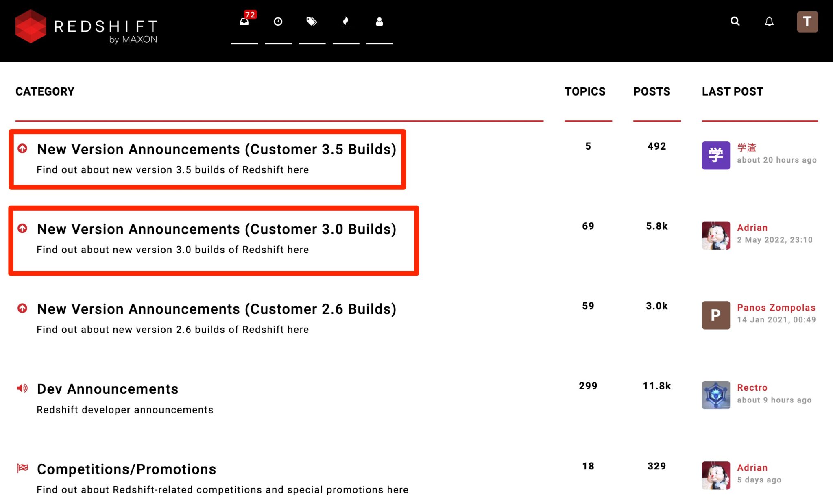Open Customer 2.6 Builds announcements category
This screenshot has width=833, height=504.
click(x=216, y=309)
